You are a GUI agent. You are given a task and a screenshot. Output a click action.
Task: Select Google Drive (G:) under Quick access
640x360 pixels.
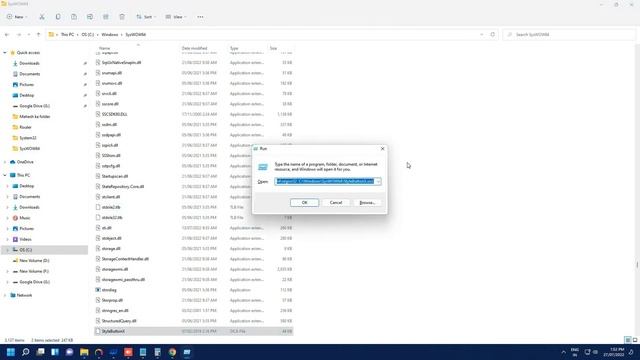(34, 106)
